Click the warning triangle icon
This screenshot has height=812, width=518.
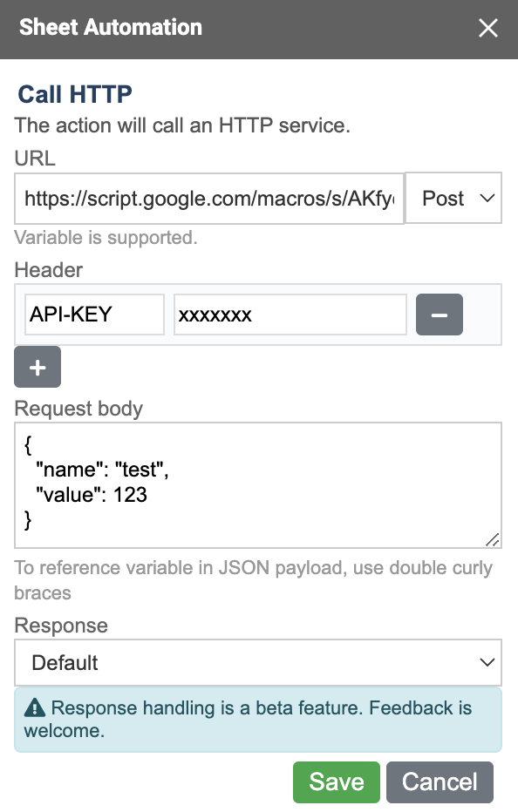click(35, 707)
